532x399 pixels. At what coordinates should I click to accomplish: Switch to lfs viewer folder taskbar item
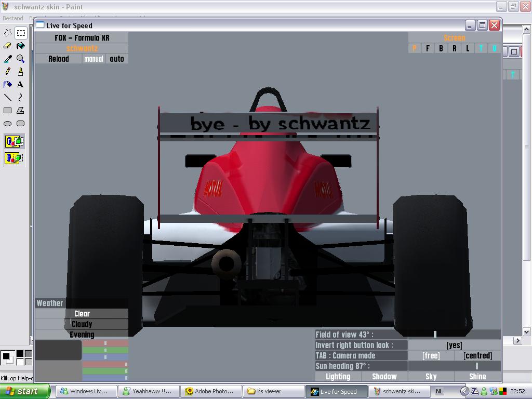tap(273, 391)
